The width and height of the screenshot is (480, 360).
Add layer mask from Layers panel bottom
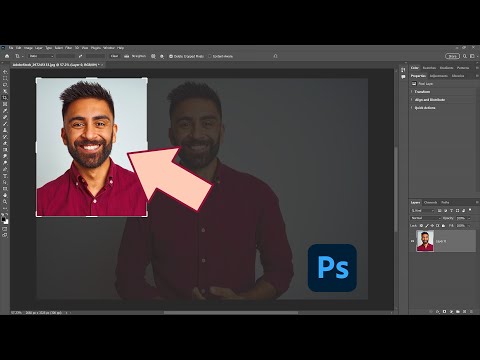coord(444,312)
